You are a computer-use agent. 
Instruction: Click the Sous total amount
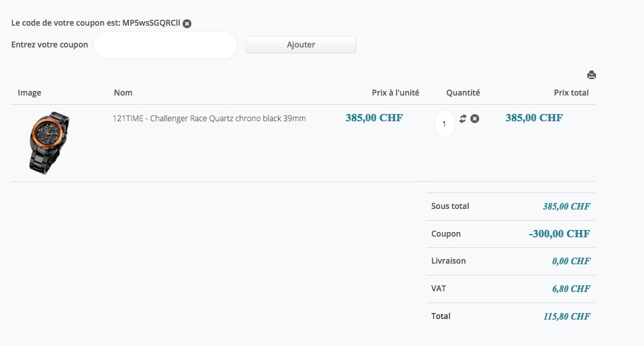coord(566,206)
